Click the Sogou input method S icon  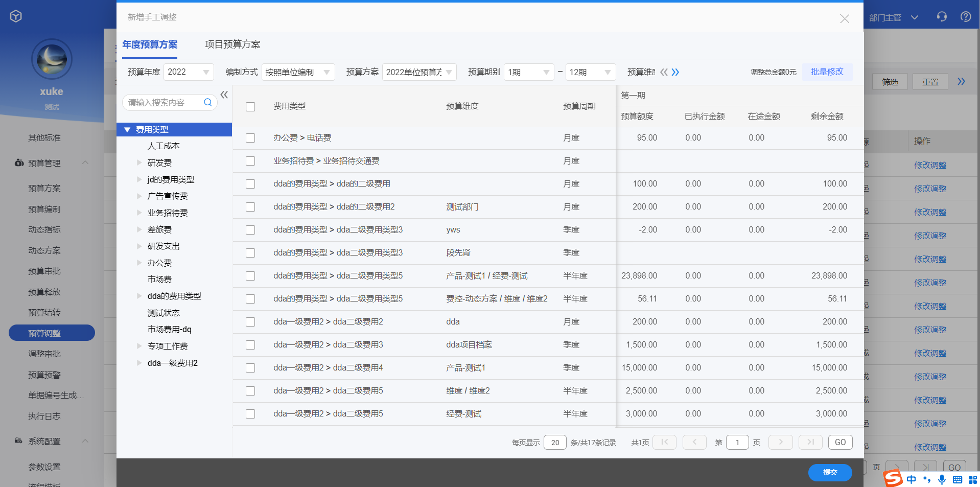pyautogui.click(x=893, y=478)
